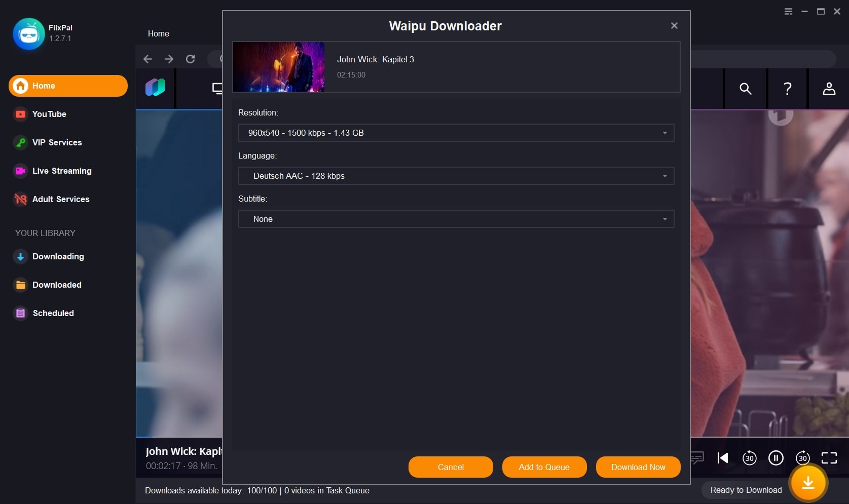Open the search magnifier icon
Viewport: 849px width, 504px height.
(745, 89)
